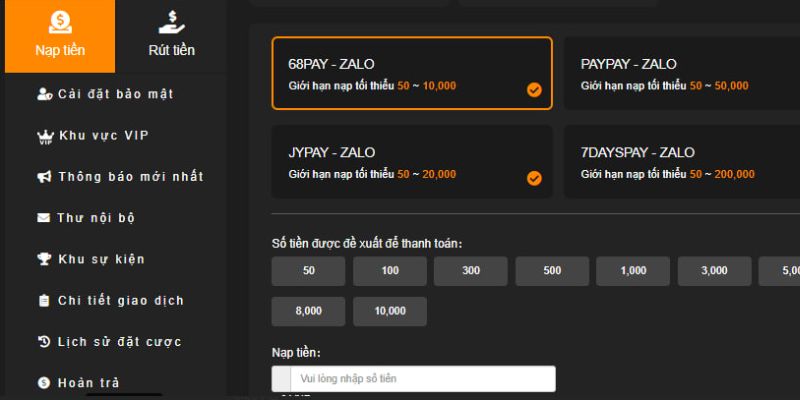Switch to the Rút tiền withdraw tab
This screenshot has width=800, height=400.
click(x=171, y=36)
